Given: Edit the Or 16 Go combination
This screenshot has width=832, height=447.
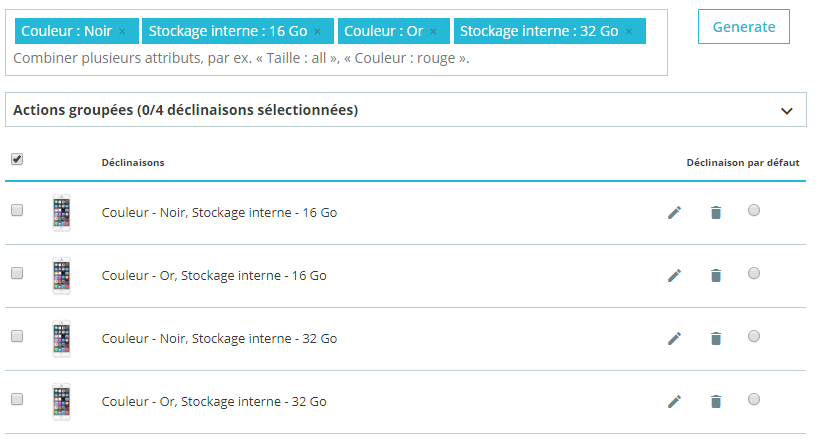Looking at the screenshot, I should [674, 276].
